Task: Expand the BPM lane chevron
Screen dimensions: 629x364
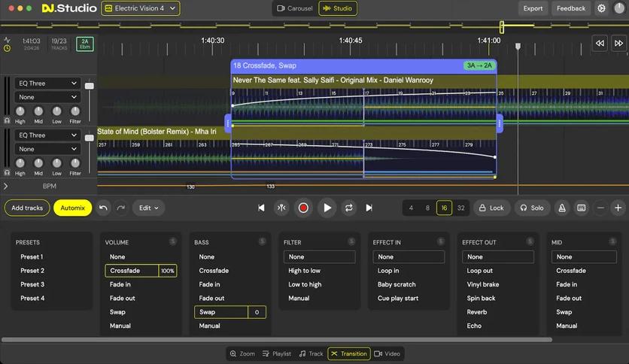Action: 5,186
